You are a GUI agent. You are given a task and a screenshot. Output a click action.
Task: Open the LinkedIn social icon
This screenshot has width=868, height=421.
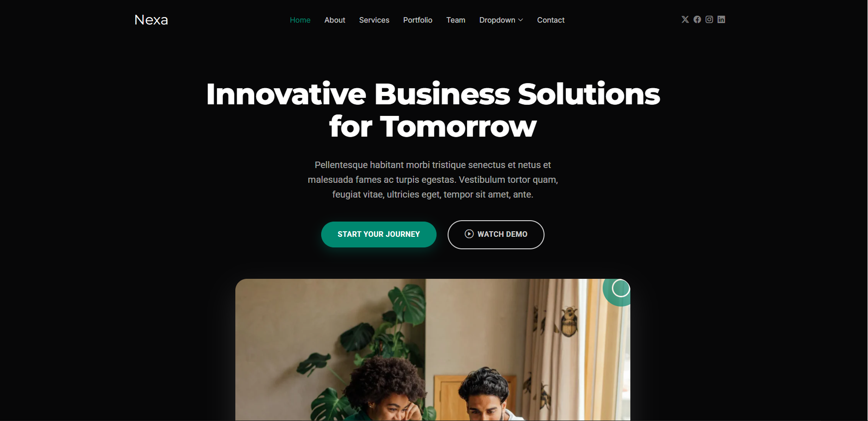click(721, 19)
